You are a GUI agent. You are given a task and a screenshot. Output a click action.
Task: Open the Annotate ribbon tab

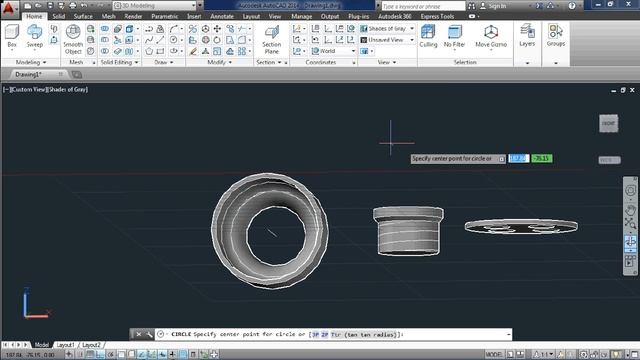(x=222, y=16)
